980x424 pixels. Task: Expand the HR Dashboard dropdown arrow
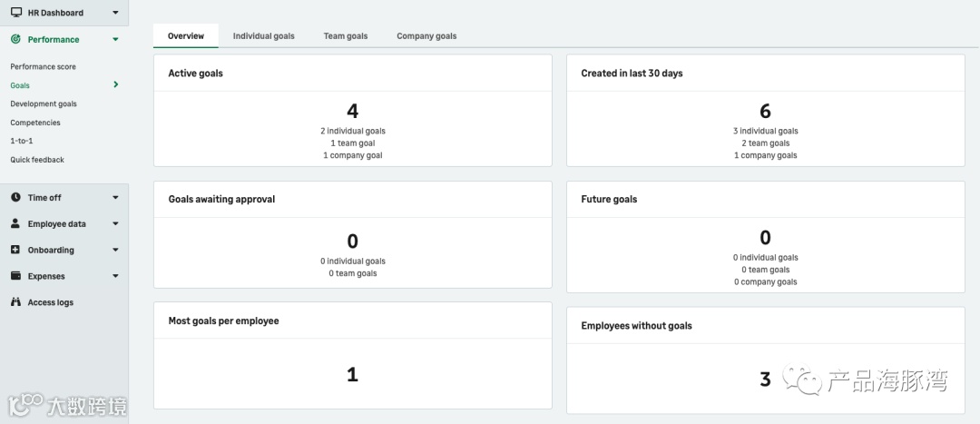point(115,13)
